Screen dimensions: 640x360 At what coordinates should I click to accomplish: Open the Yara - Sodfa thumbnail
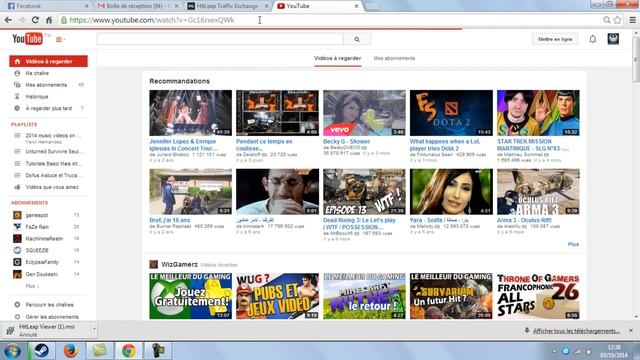coord(451,192)
